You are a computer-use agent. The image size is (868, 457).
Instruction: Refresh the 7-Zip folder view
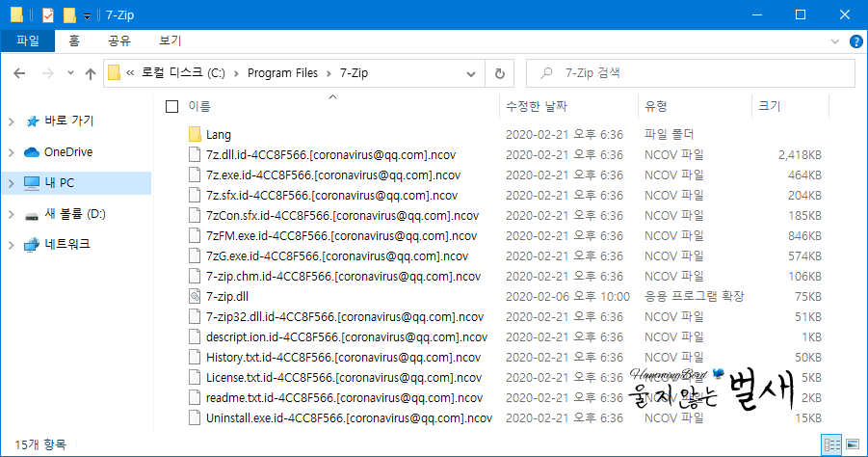coord(499,73)
